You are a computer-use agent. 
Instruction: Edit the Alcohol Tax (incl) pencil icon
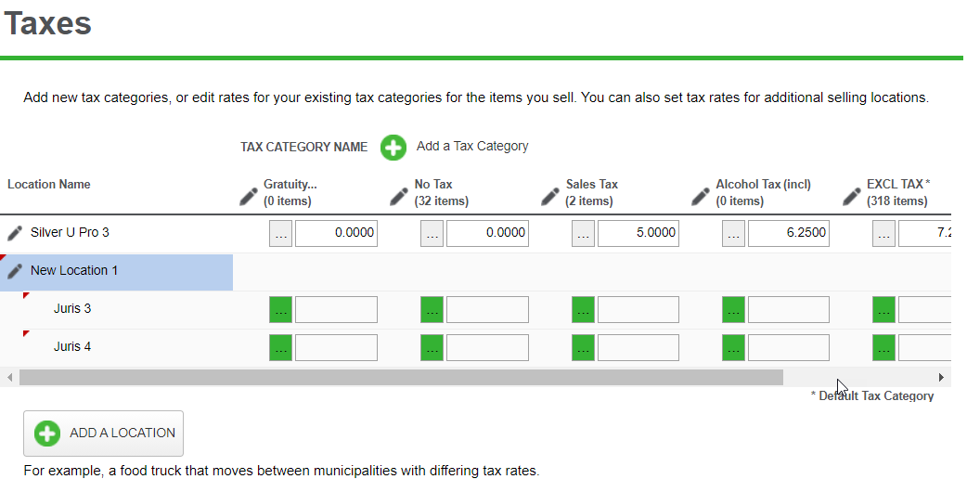point(700,196)
